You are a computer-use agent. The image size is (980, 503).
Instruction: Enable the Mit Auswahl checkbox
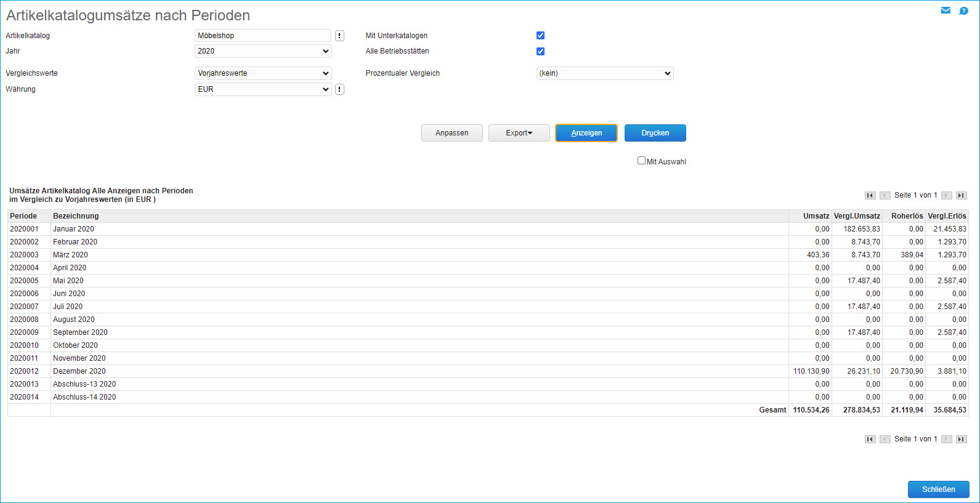[641, 161]
